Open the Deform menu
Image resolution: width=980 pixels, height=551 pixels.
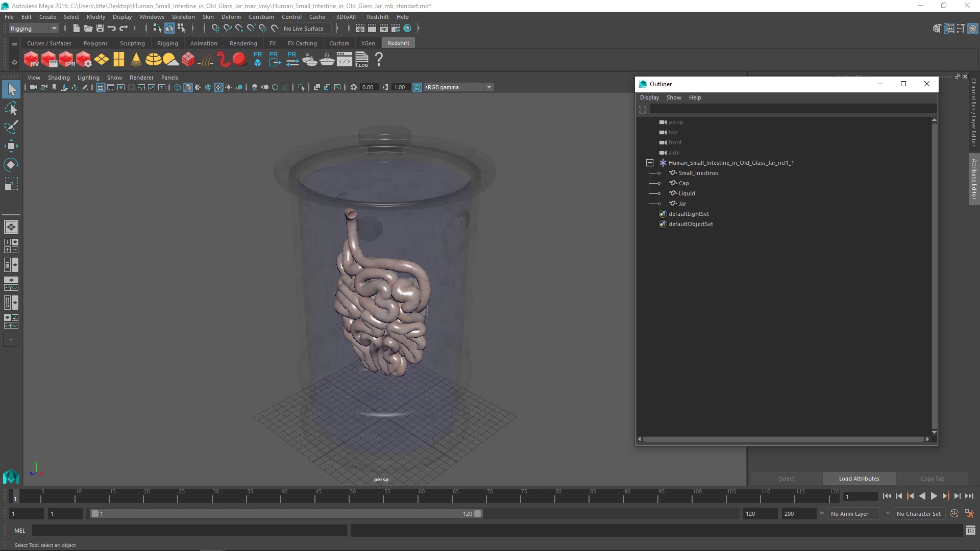coord(231,17)
